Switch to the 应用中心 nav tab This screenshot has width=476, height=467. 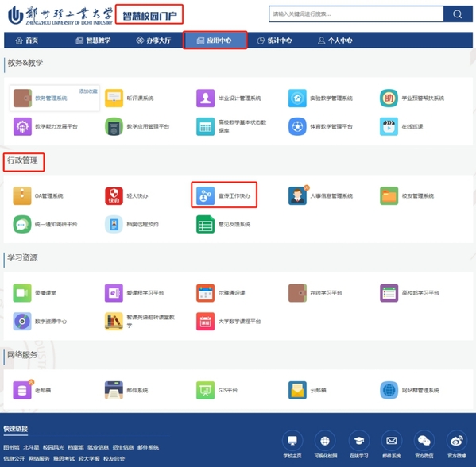[x=215, y=41]
